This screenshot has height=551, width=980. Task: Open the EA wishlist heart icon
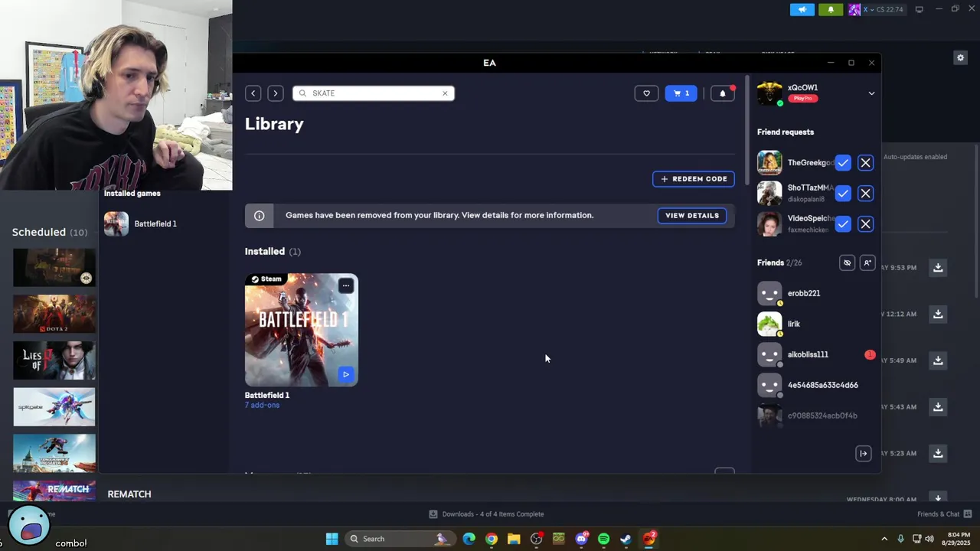[646, 93]
